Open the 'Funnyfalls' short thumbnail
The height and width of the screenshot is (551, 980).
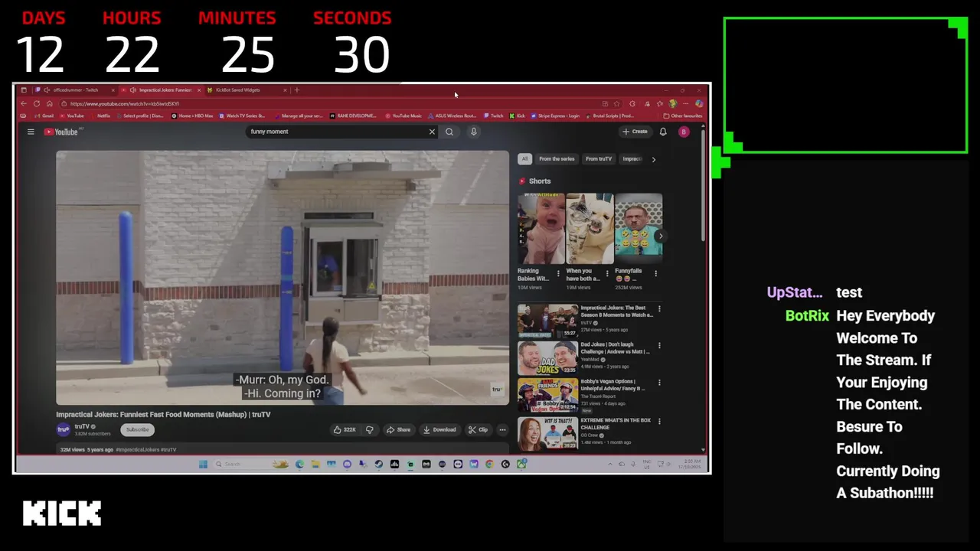tap(639, 229)
